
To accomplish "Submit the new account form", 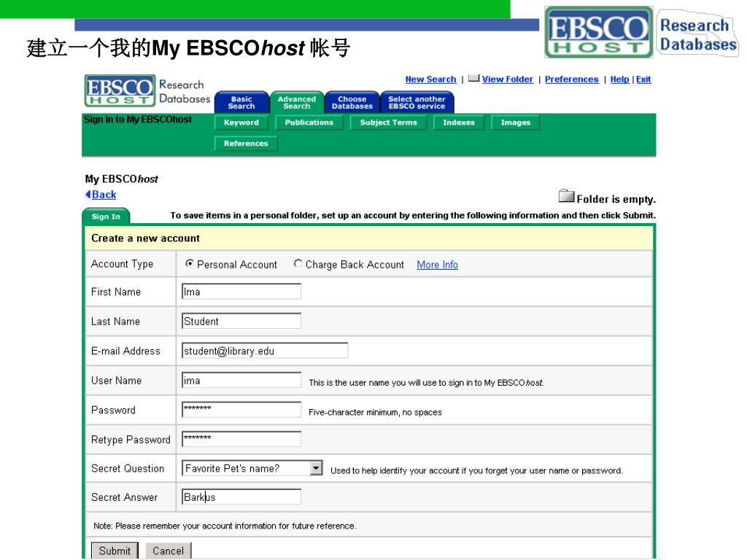I will coord(115,551).
